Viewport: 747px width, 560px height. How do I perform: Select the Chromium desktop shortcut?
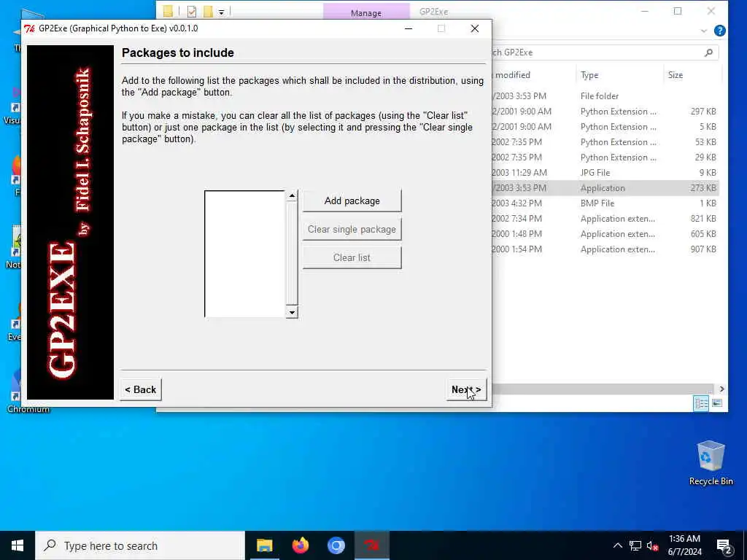pyautogui.click(x=28, y=391)
